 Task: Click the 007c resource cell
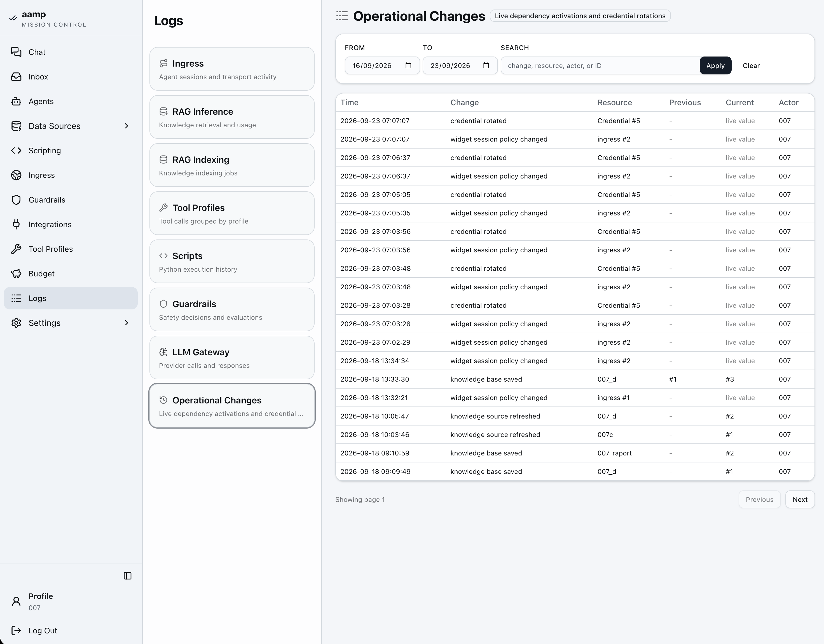click(605, 435)
